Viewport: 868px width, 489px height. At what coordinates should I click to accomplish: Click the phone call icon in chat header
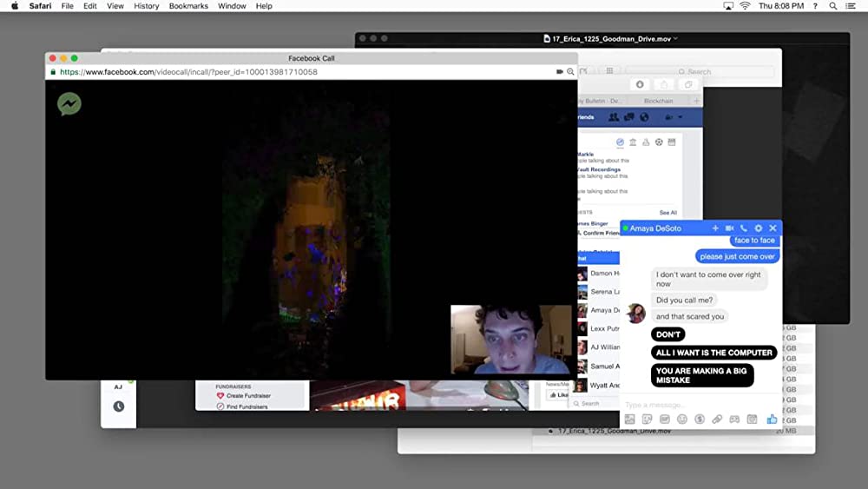[x=744, y=228]
